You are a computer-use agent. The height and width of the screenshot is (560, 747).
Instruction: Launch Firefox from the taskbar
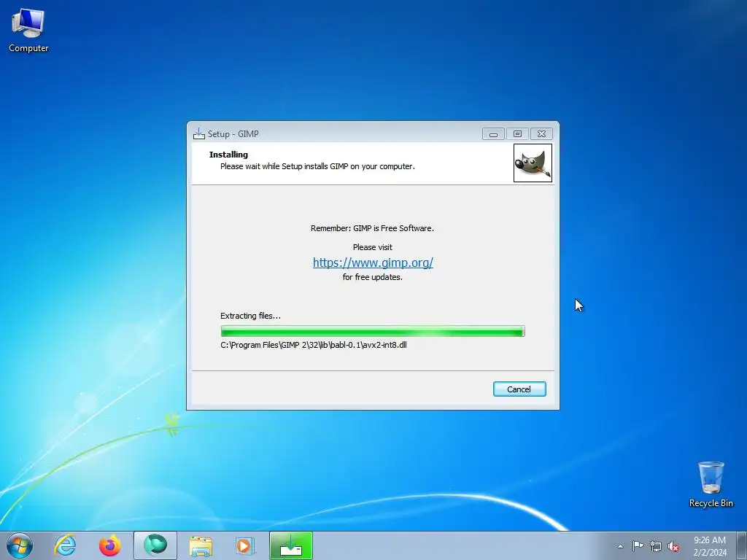(109, 545)
